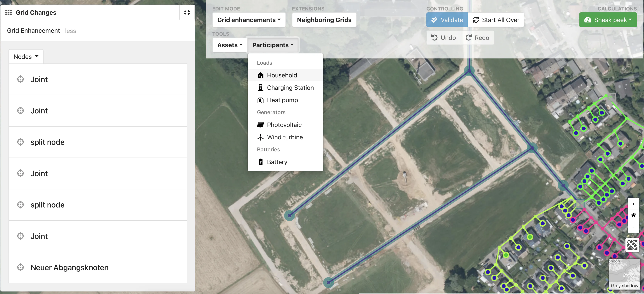
Task: Click the 'less' link next to Grid Enhancement
Action: pos(71,31)
